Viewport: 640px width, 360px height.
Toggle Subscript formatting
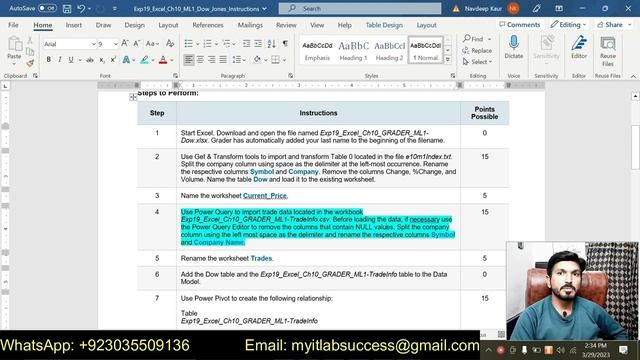(102, 60)
